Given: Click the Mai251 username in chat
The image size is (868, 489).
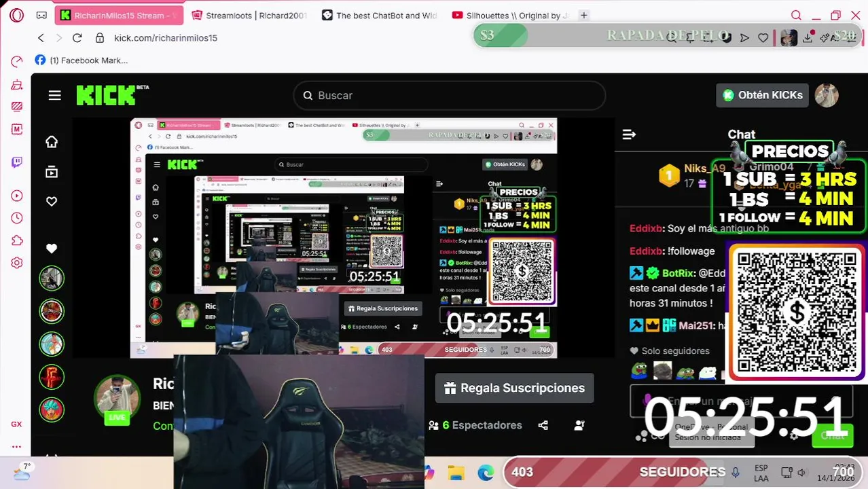Looking at the screenshot, I should tap(696, 325).
